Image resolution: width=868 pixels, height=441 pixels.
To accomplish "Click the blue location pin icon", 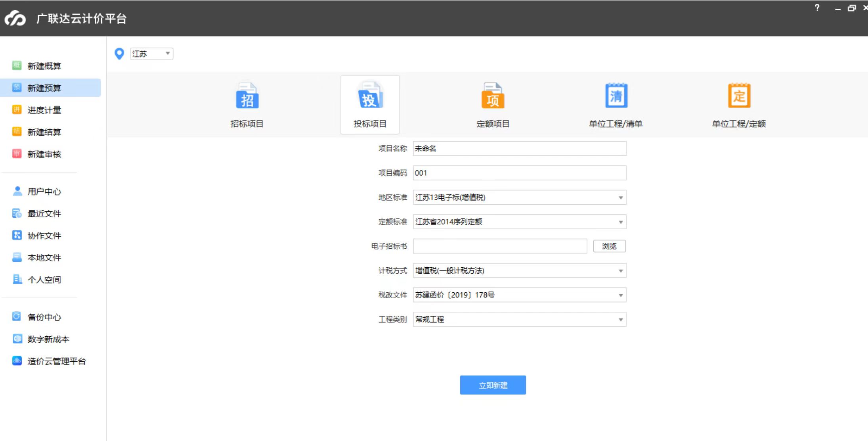I will (x=119, y=54).
